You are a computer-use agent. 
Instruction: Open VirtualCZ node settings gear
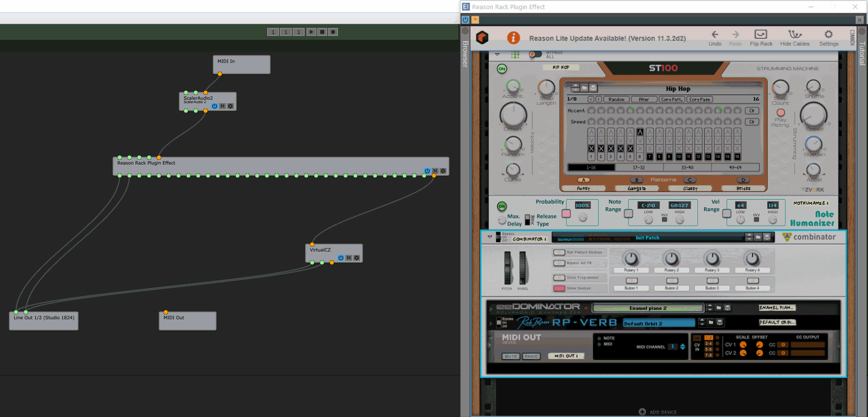(357, 258)
